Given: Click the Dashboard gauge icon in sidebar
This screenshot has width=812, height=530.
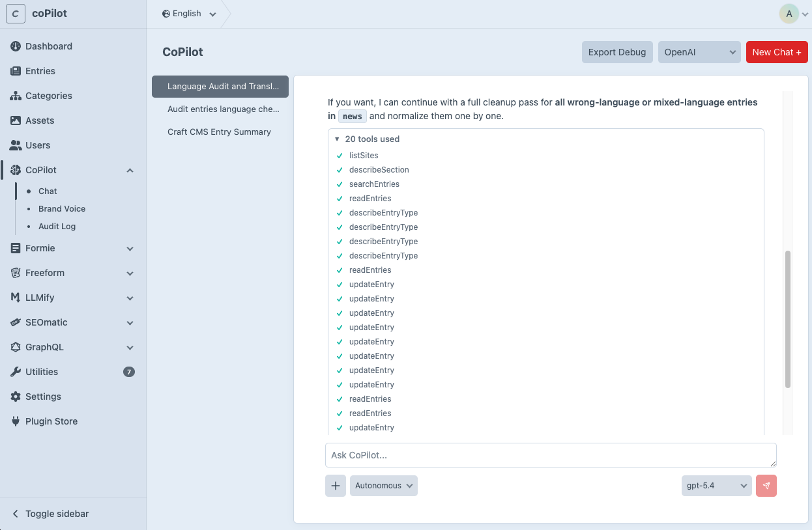Looking at the screenshot, I should point(16,46).
